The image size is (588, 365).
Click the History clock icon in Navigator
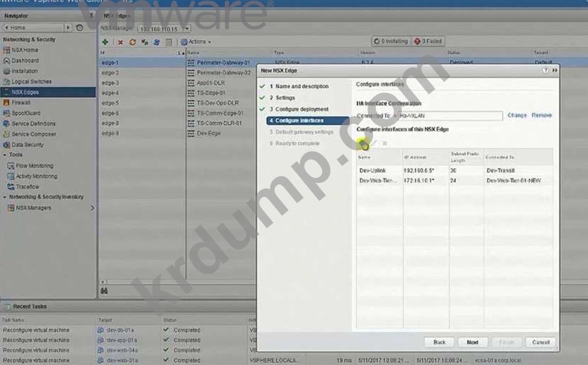pyautogui.click(x=79, y=27)
